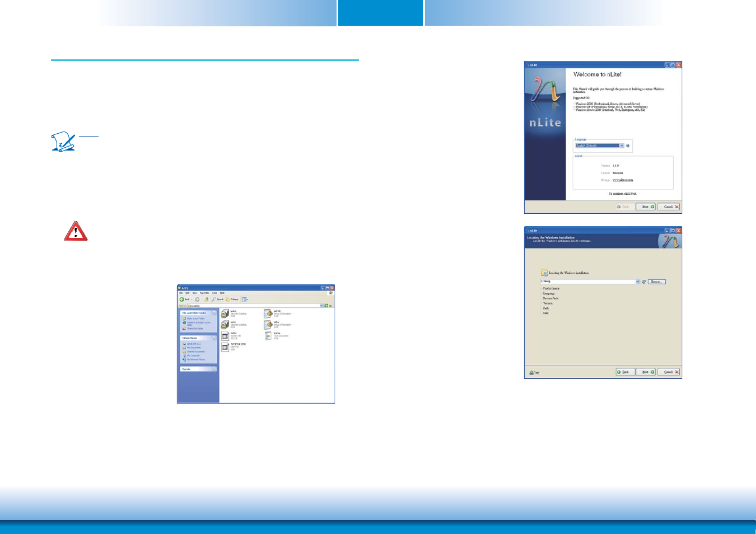The image size is (756, 534).
Task: Minimize the nLite Welcome window
Action: coord(667,65)
